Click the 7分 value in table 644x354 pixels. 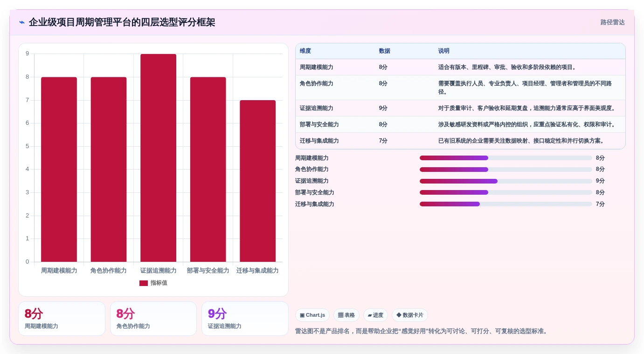383,141
